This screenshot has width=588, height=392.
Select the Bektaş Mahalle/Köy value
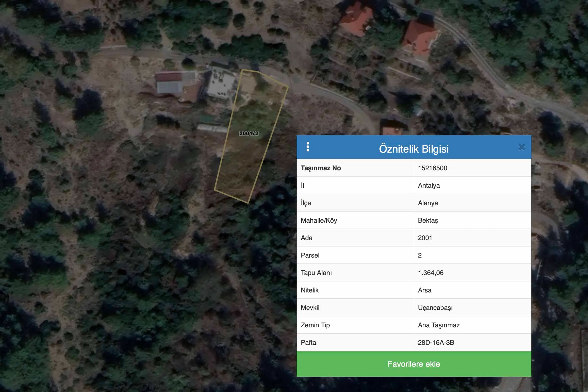tap(428, 221)
